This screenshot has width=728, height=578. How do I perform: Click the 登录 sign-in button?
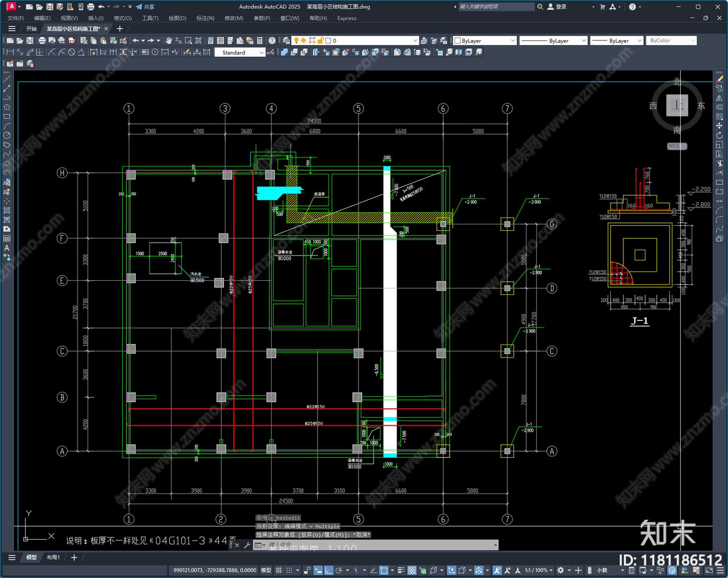[557, 7]
